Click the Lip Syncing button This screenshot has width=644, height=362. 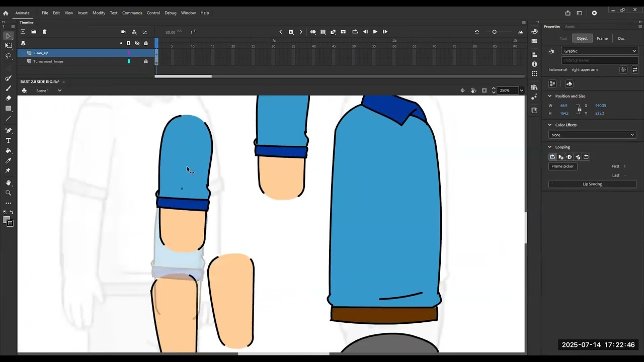(592, 184)
